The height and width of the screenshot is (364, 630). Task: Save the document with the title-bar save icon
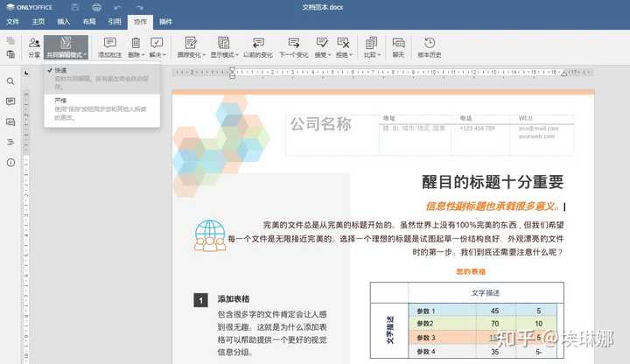[74, 7]
